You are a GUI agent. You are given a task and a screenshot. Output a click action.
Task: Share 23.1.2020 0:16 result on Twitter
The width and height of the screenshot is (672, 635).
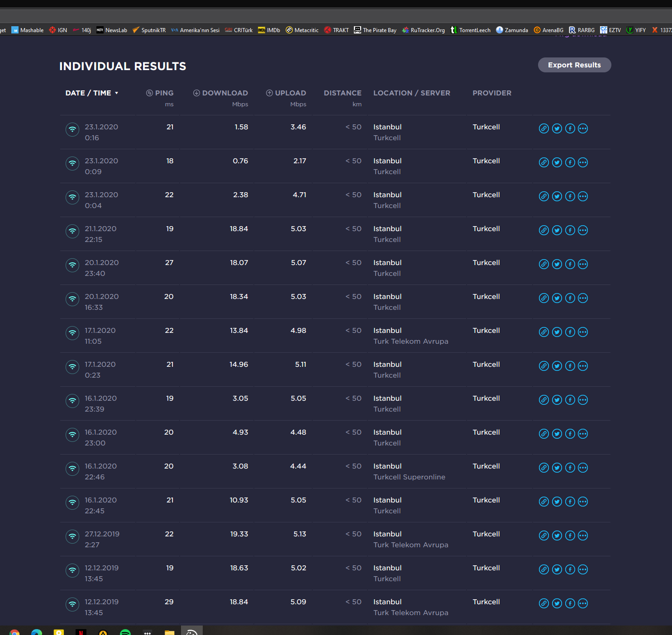click(557, 128)
